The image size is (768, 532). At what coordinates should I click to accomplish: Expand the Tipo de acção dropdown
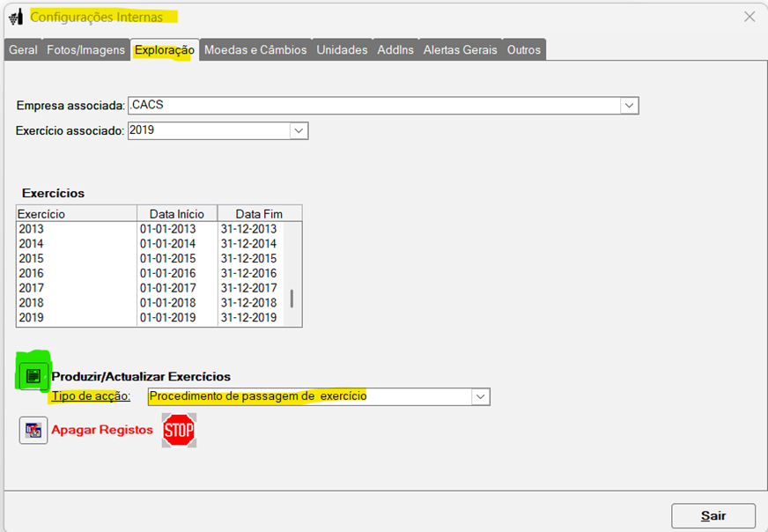point(480,396)
